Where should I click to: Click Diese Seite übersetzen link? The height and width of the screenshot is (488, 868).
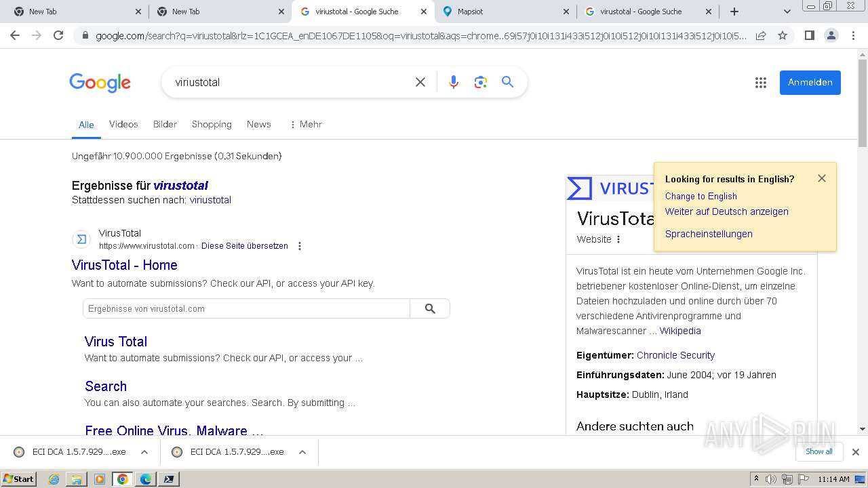[245, 246]
